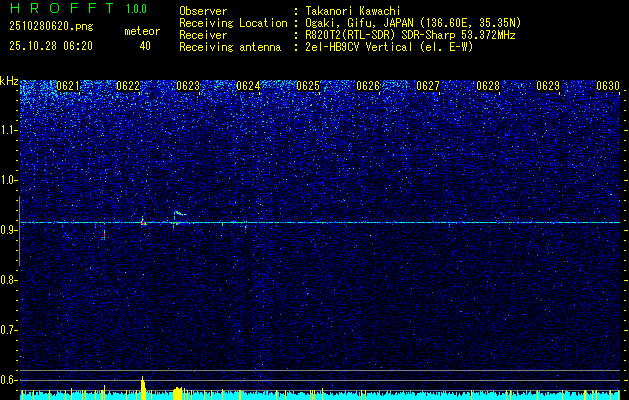Viewport: 629px width, 400px height.
Task: Click the 0628 time marker
Action: pos(488,86)
